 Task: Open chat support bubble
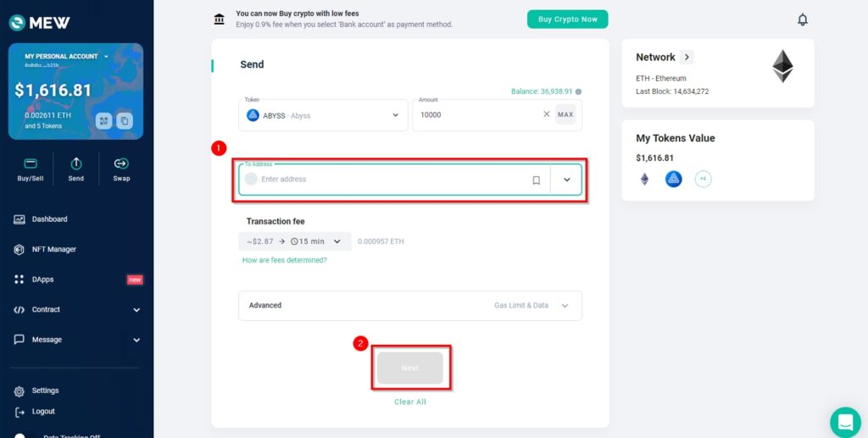pos(845,422)
